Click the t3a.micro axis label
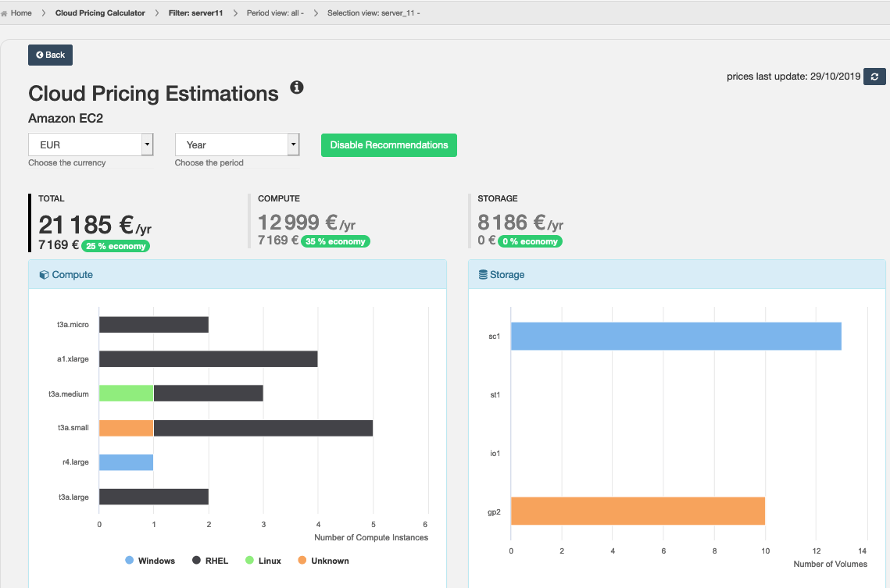Screen dimensions: 890x588 [x=73, y=325]
